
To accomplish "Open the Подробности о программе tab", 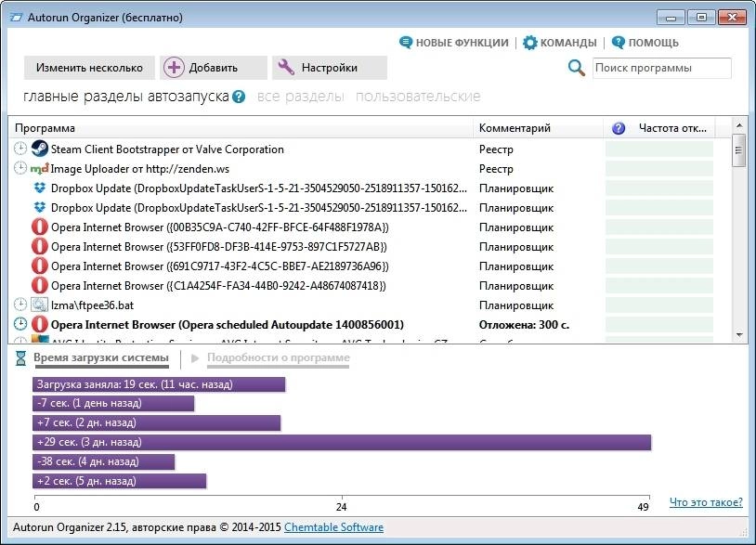I will 279,358.
